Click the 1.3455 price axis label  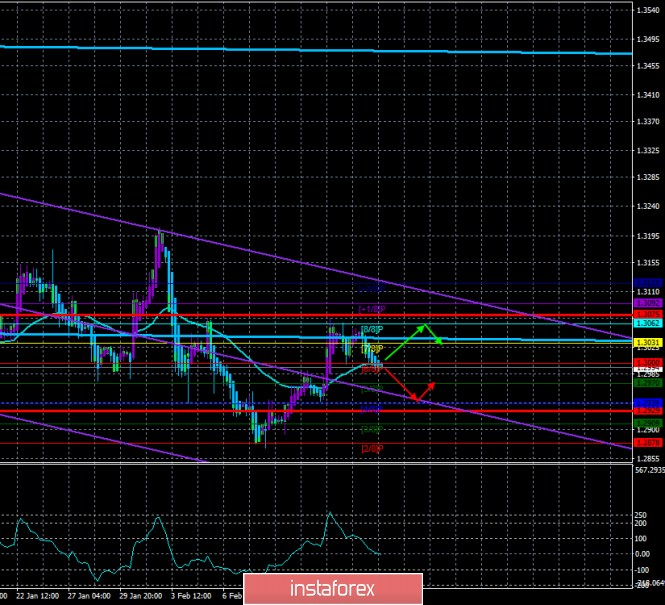tap(648, 66)
